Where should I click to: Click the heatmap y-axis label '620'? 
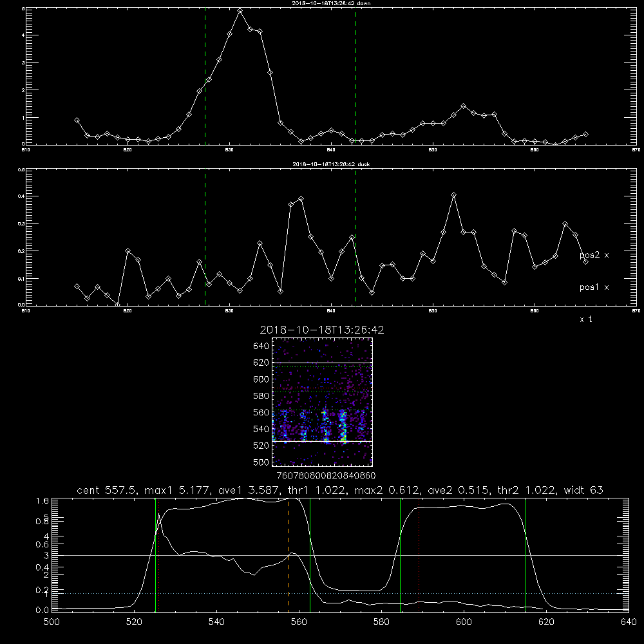click(261, 363)
